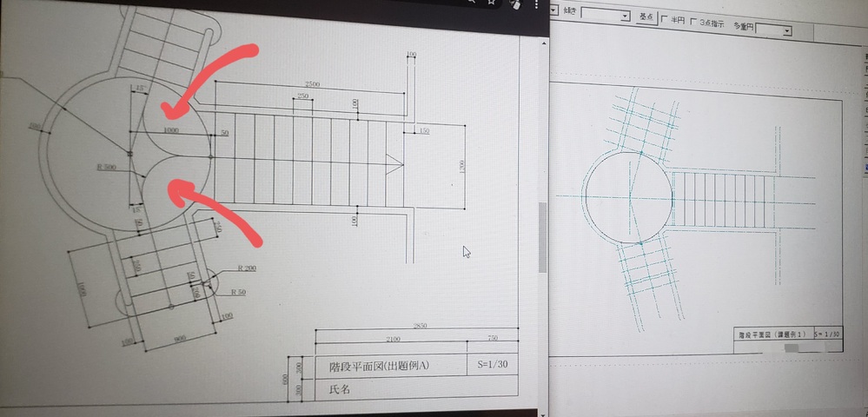
Task: Click the browser extension icon beside the star
Action: pyautogui.click(x=515, y=4)
